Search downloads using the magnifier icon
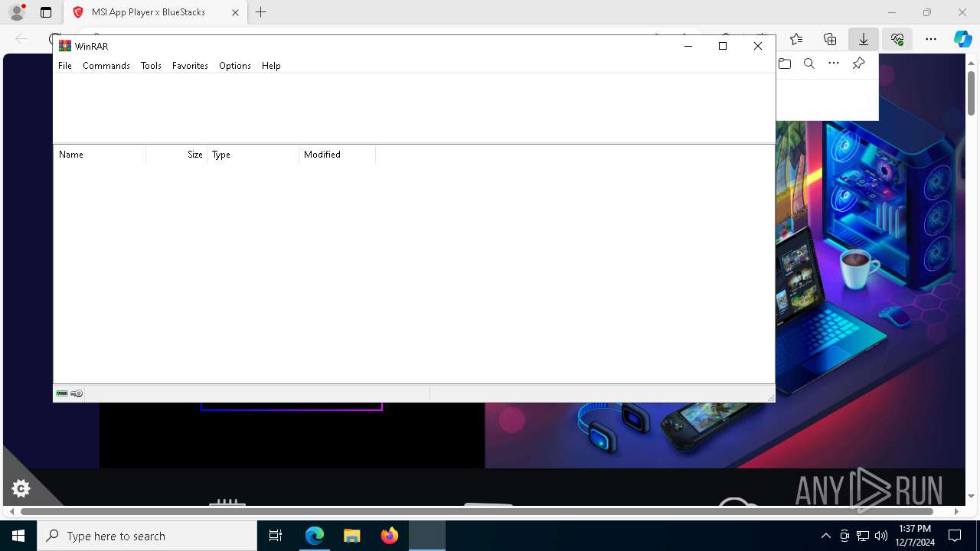The image size is (980, 551). [809, 64]
